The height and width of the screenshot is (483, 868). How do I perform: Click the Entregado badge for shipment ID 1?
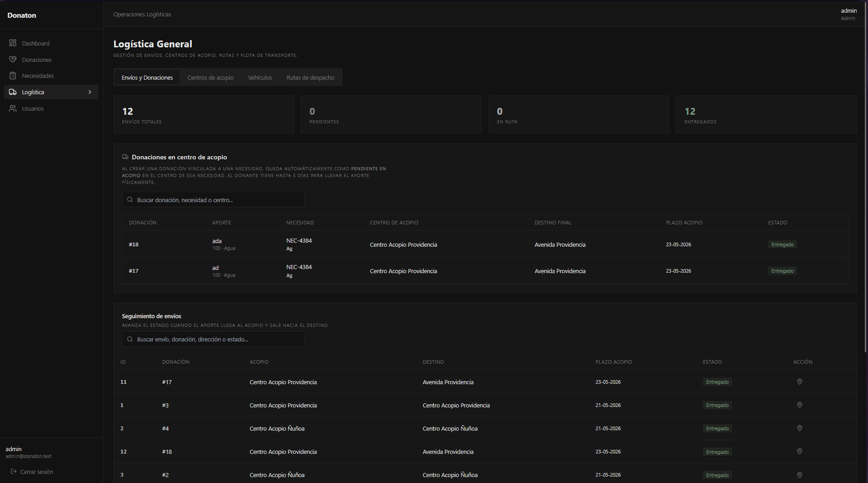pos(717,405)
